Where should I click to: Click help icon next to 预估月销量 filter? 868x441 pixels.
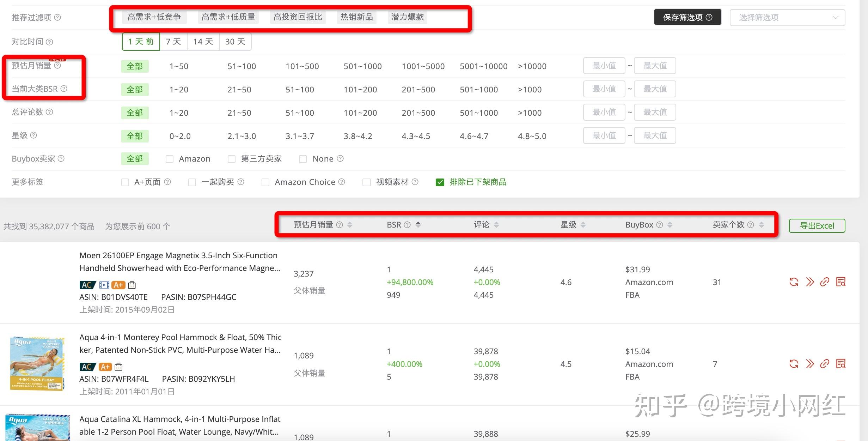coord(57,66)
